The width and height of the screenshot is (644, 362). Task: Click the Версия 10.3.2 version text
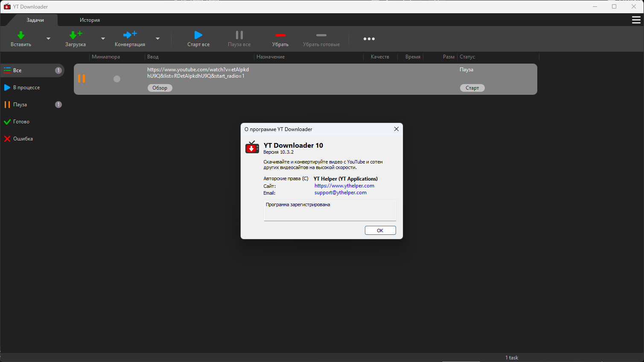[x=279, y=152]
